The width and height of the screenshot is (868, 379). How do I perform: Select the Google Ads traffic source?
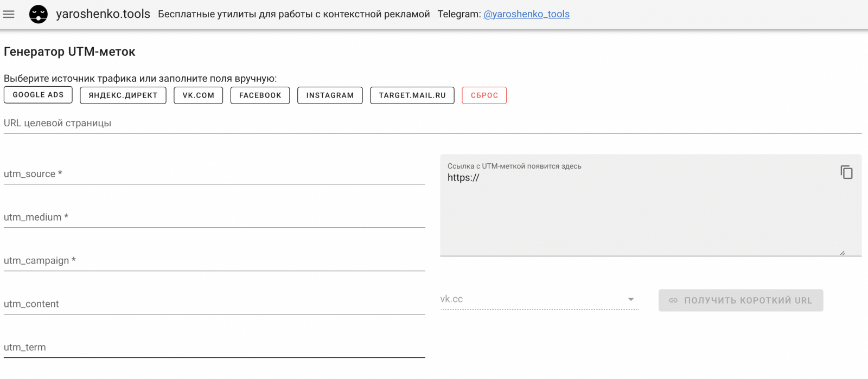point(38,95)
